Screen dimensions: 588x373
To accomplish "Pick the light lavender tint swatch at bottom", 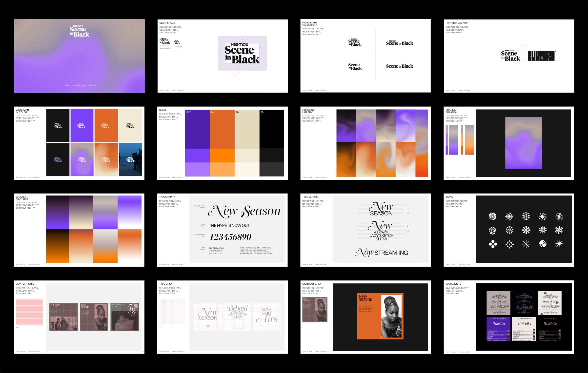I will pos(197,169).
